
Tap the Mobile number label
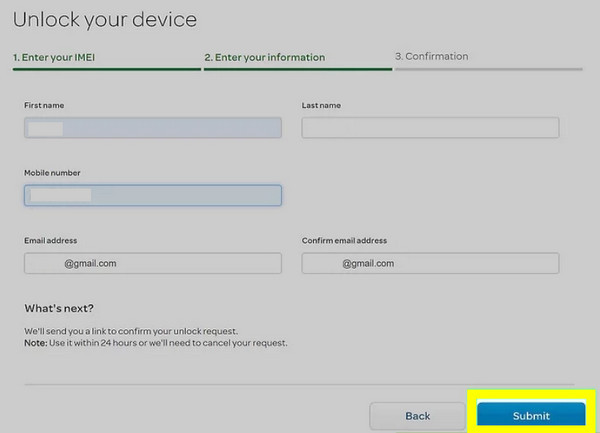click(x=51, y=173)
